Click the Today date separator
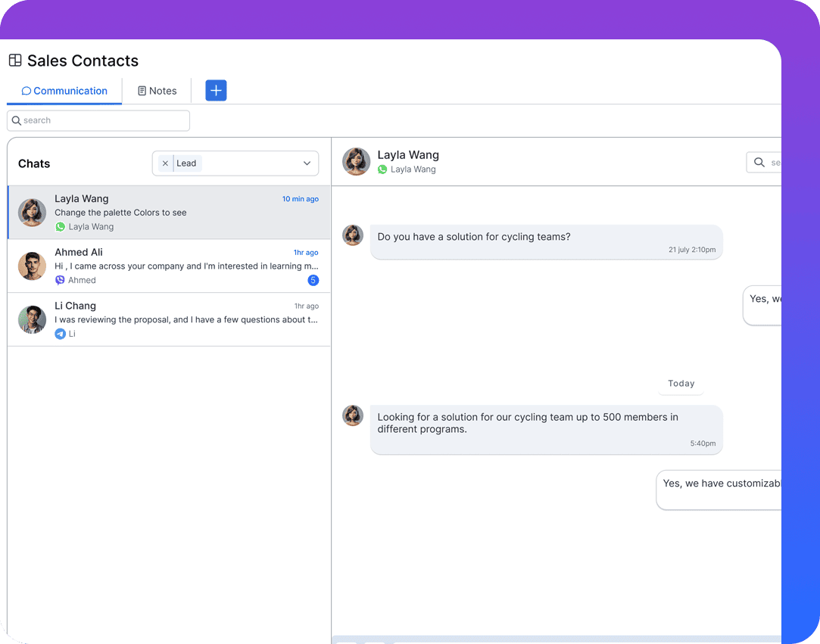 click(x=681, y=384)
